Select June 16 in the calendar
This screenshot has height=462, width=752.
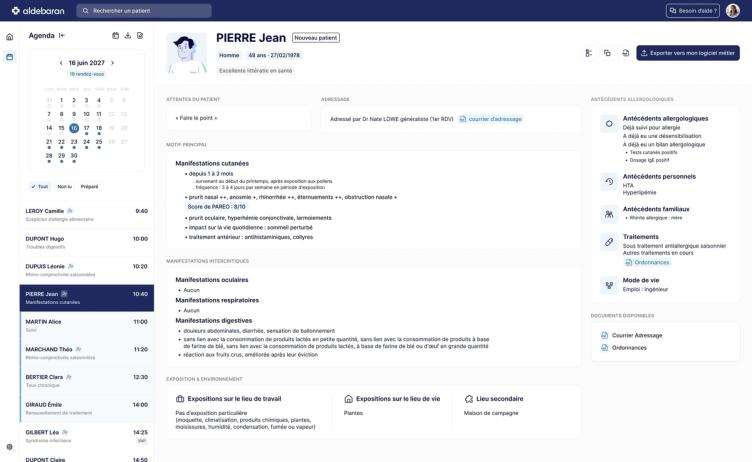pos(74,128)
